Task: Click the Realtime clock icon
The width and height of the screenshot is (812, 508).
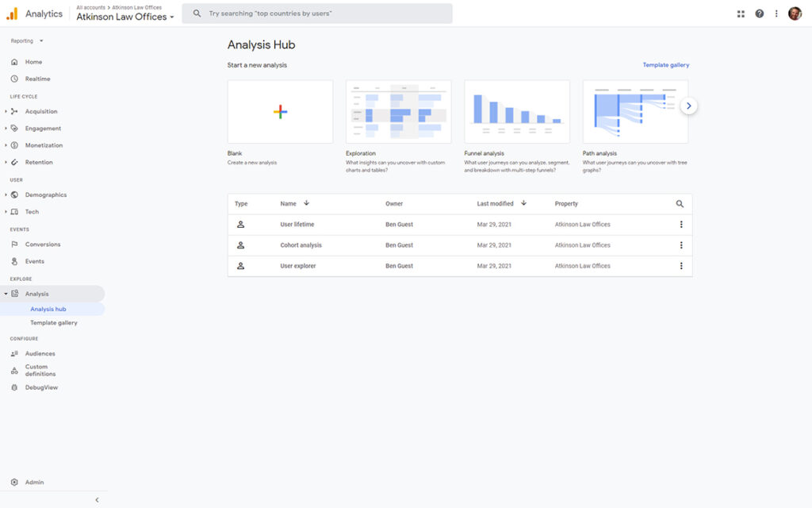Action: click(14, 79)
